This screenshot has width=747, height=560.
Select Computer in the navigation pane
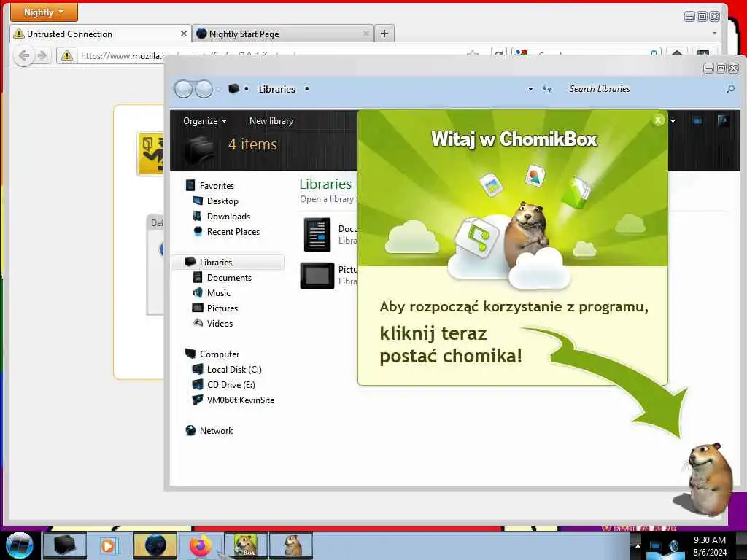tap(212, 354)
